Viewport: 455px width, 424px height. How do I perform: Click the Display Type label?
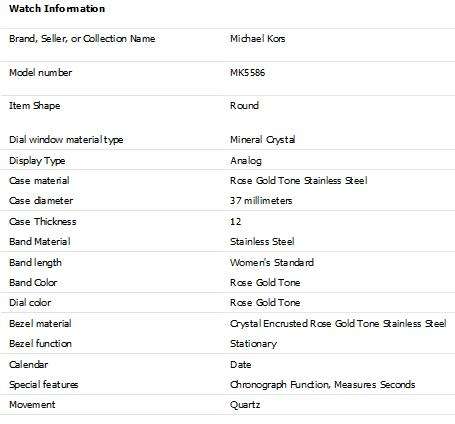pyautogui.click(x=37, y=161)
